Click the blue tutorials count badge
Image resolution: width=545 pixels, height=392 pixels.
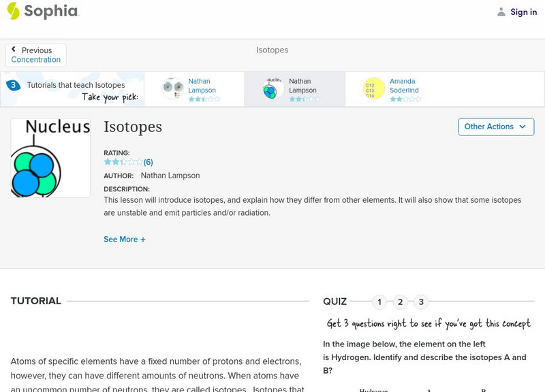(x=13, y=85)
